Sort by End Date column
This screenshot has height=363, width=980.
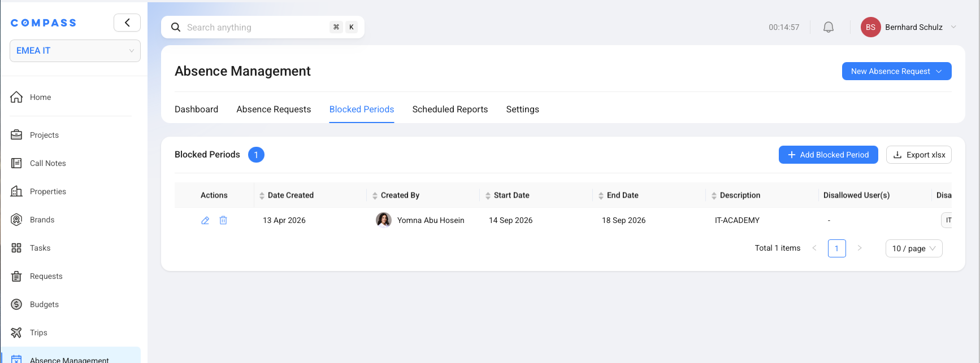coord(601,195)
